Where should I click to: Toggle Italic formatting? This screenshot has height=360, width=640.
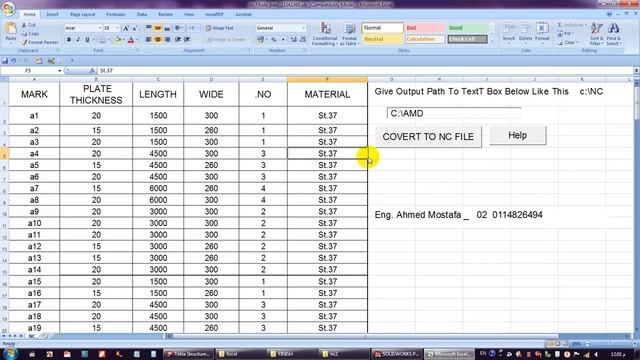click(x=78, y=40)
